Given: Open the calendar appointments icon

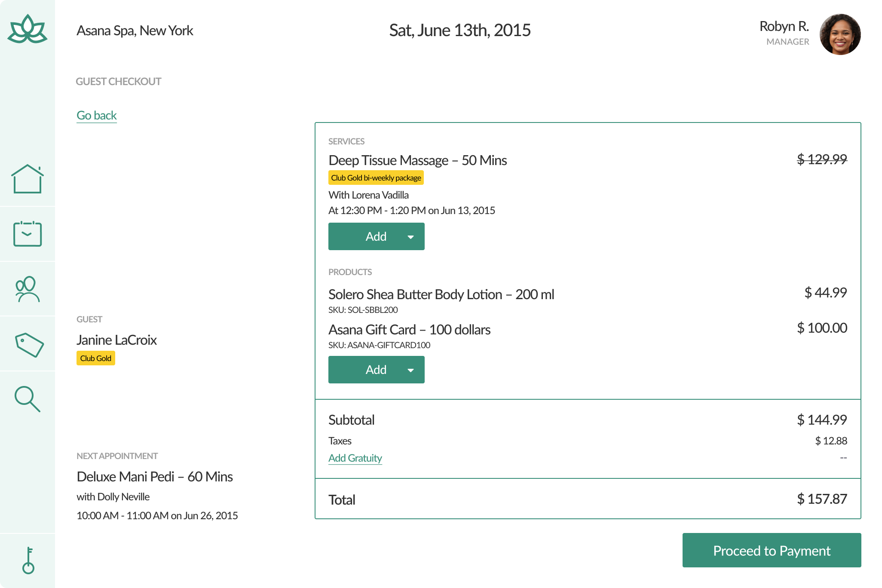Looking at the screenshot, I should 28,234.
